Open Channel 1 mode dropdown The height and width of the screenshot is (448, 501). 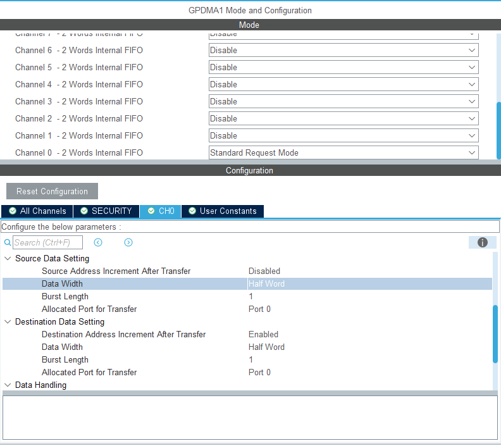[x=343, y=135]
